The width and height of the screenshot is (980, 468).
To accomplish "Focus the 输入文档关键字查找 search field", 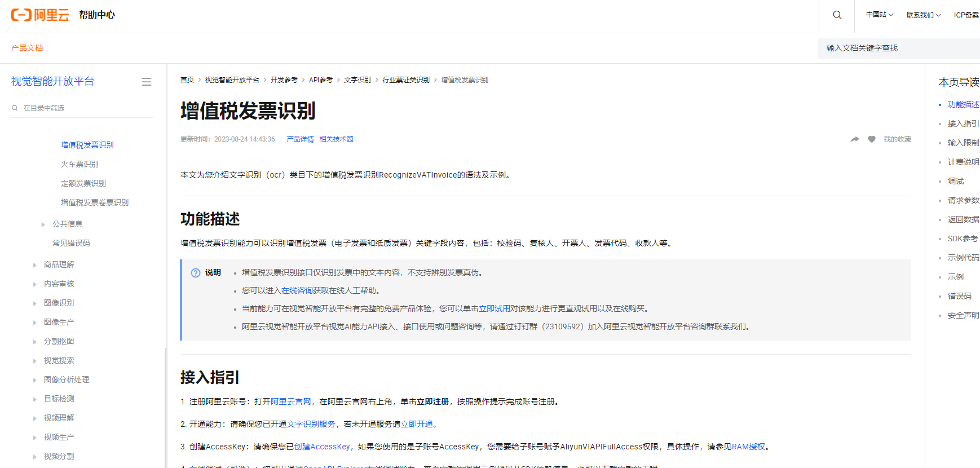I will coord(899,48).
